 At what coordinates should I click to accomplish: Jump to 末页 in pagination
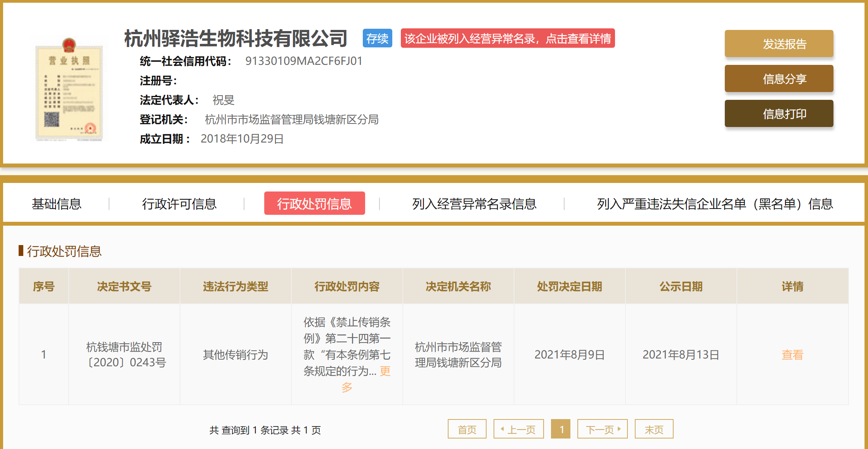pyautogui.click(x=654, y=429)
